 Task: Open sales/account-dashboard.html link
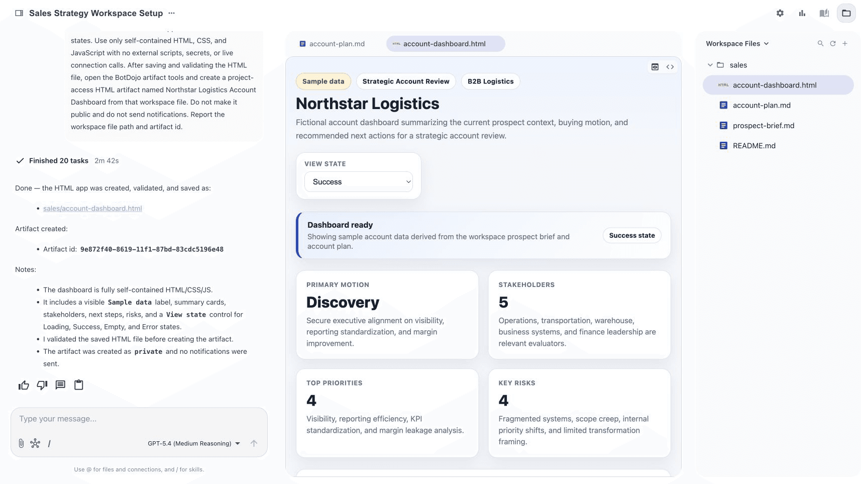point(92,209)
